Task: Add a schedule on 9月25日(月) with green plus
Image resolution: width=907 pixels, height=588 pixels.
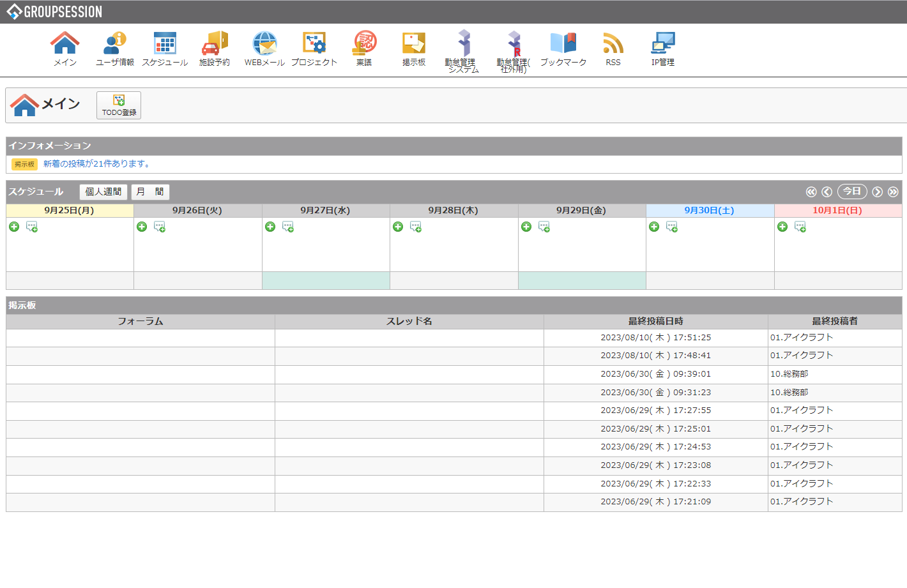Action: (x=14, y=227)
